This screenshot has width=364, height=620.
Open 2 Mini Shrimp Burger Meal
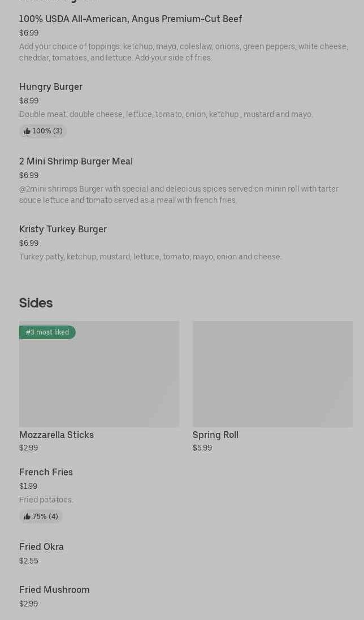click(x=76, y=161)
